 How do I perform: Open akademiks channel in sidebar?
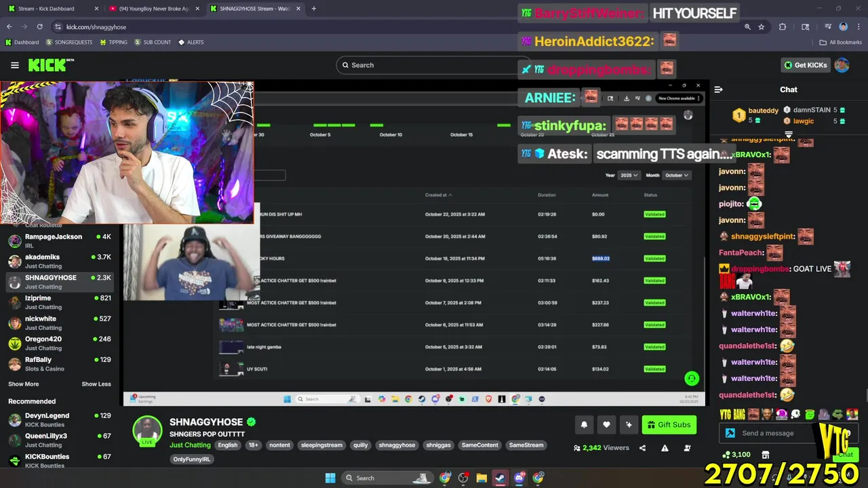pyautogui.click(x=60, y=261)
